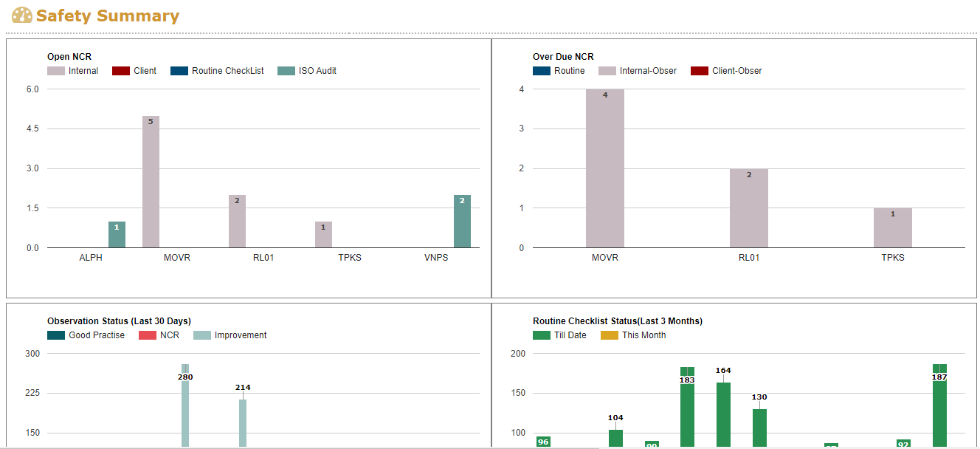980x449 pixels.
Task: Click the MOVR bar in Open NCR chart
Action: [x=151, y=182]
